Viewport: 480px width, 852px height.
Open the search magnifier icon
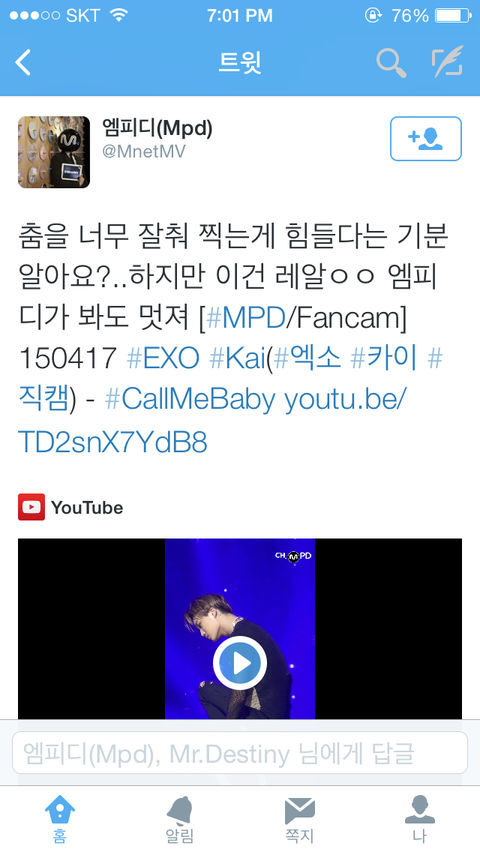coord(391,62)
